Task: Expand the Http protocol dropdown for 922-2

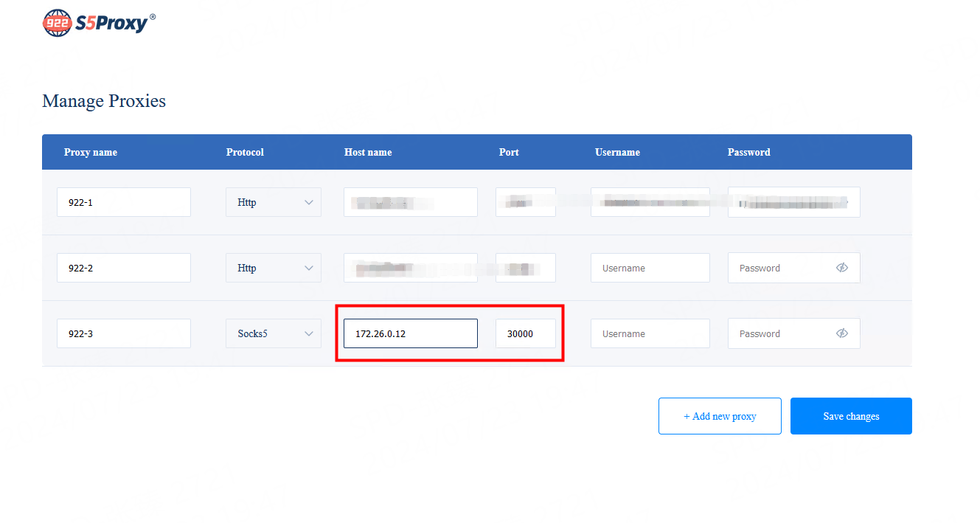Action: point(274,268)
